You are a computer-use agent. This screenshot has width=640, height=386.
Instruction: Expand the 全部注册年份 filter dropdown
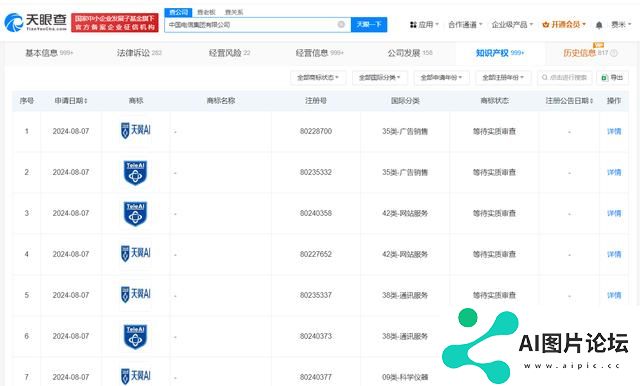click(x=503, y=78)
